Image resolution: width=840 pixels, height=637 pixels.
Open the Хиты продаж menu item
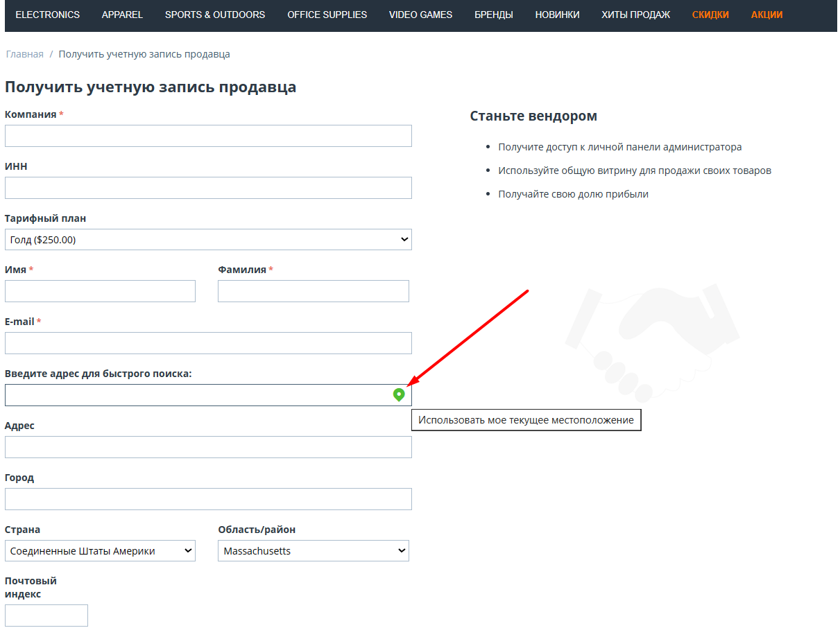[x=636, y=15]
